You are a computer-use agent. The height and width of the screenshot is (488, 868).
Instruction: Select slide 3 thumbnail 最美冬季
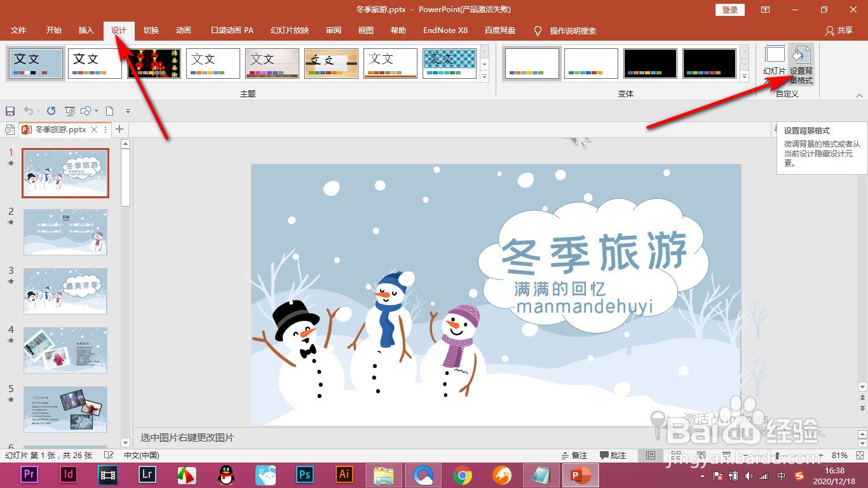pyautogui.click(x=65, y=291)
